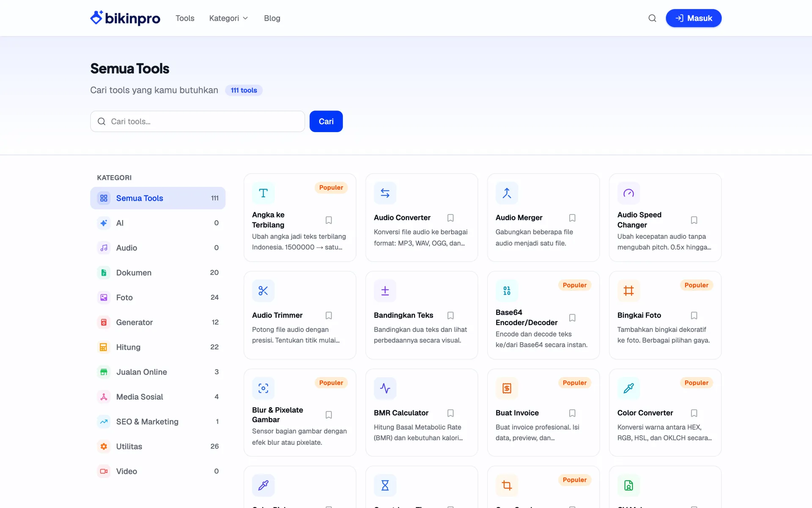Click the 111 tools count badge

tap(244, 90)
